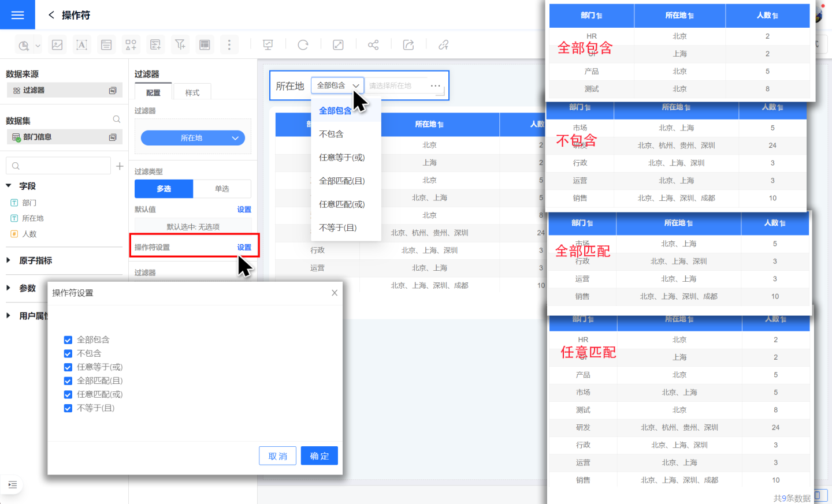This screenshot has width=832, height=504.
Task: Toggle the 不等于(且) checkbox
Action: 68,408
